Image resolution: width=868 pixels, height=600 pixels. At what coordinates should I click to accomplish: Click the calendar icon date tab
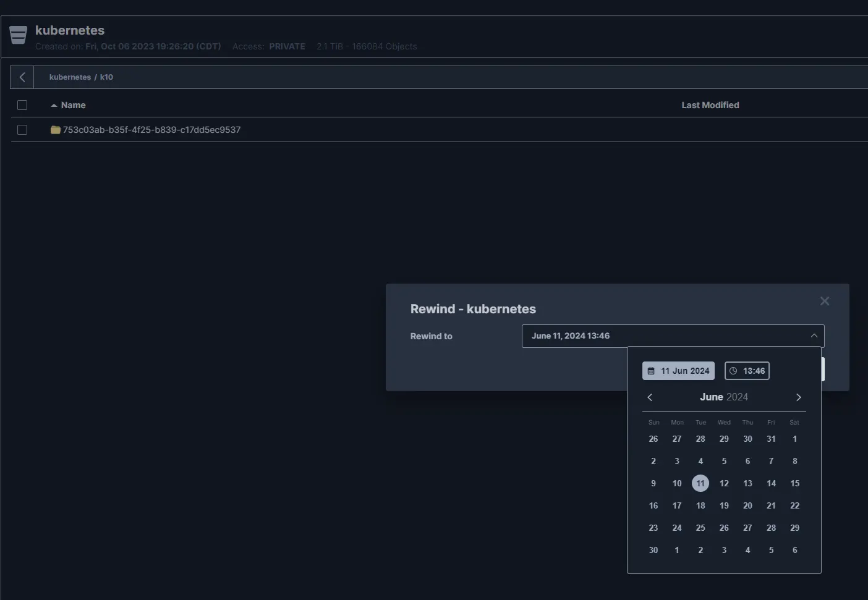tap(678, 371)
